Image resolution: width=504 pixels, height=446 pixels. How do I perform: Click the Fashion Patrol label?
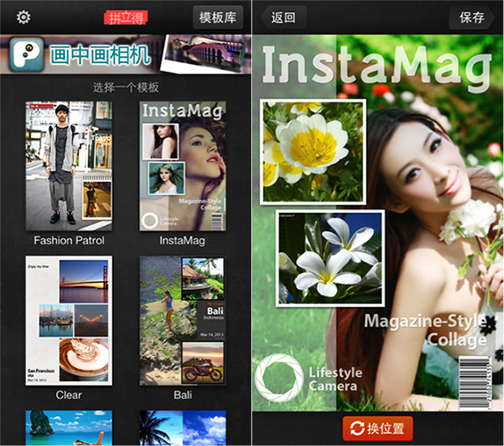tap(69, 240)
